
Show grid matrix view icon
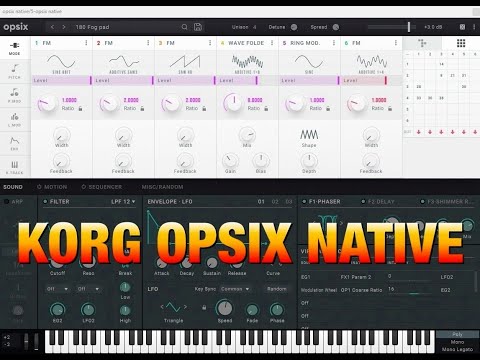pos(461,43)
